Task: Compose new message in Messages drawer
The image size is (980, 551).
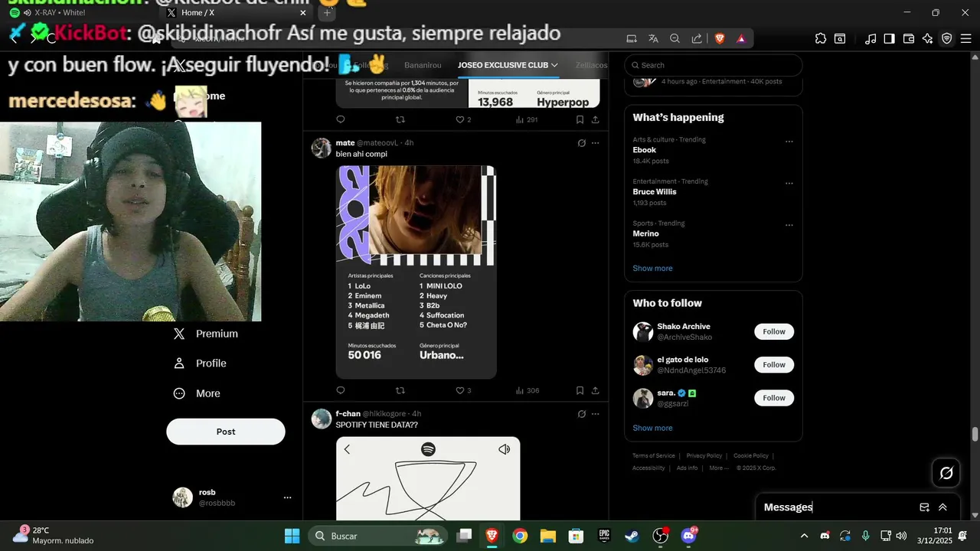Action: pos(924,507)
